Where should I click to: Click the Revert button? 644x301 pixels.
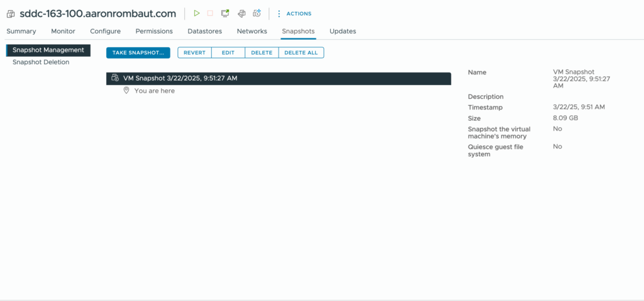point(194,53)
